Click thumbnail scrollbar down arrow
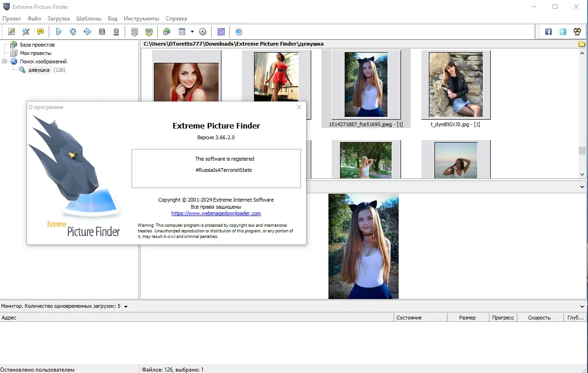Image resolution: width=588 pixels, height=373 pixels. click(x=582, y=174)
